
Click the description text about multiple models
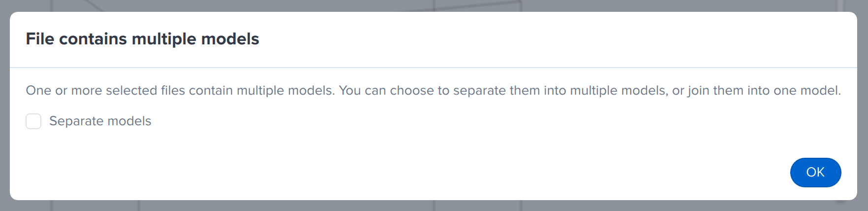(433, 91)
